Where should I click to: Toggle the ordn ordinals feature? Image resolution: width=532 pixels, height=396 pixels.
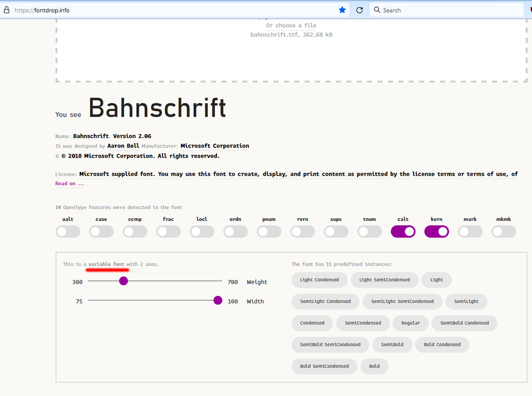[235, 232]
